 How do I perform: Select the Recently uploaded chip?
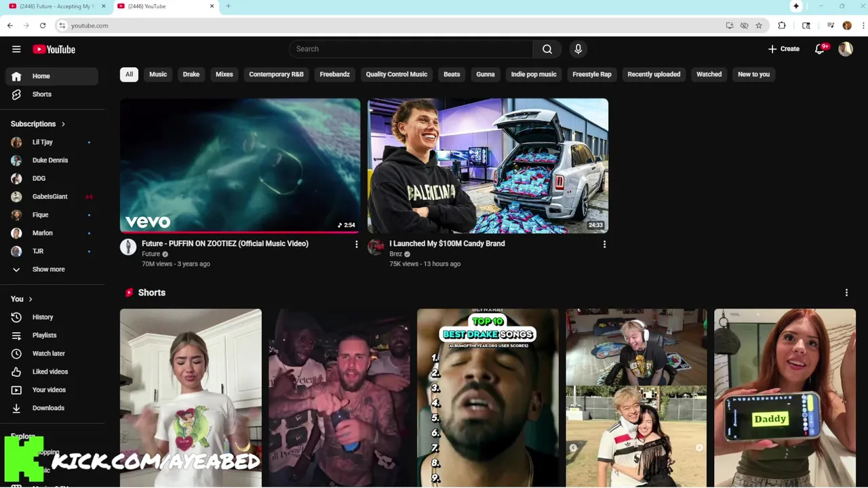(654, 75)
